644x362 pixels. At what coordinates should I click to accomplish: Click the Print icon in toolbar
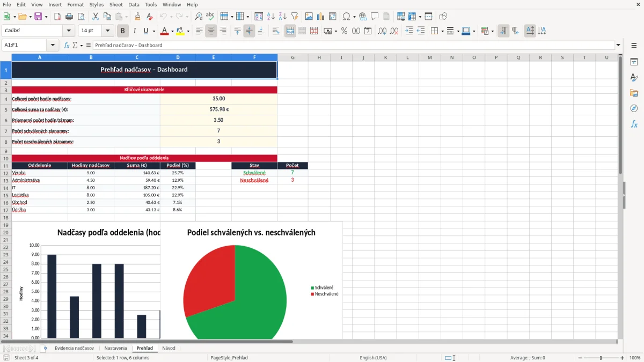pyautogui.click(x=69, y=17)
